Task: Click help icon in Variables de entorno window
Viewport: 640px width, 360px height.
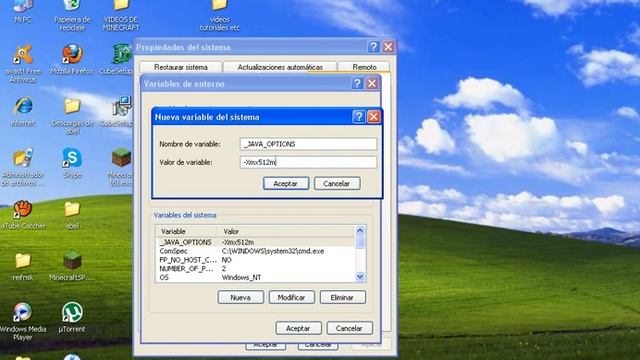Action: 357,83
